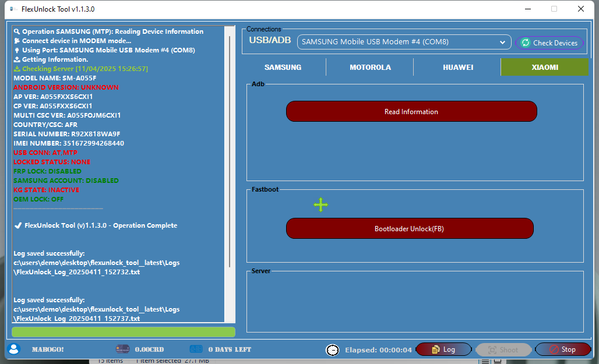Click the CP VER: A055FXXS6CXI1 line
The height and width of the screenshot is (364, 599).
(52, 106)
